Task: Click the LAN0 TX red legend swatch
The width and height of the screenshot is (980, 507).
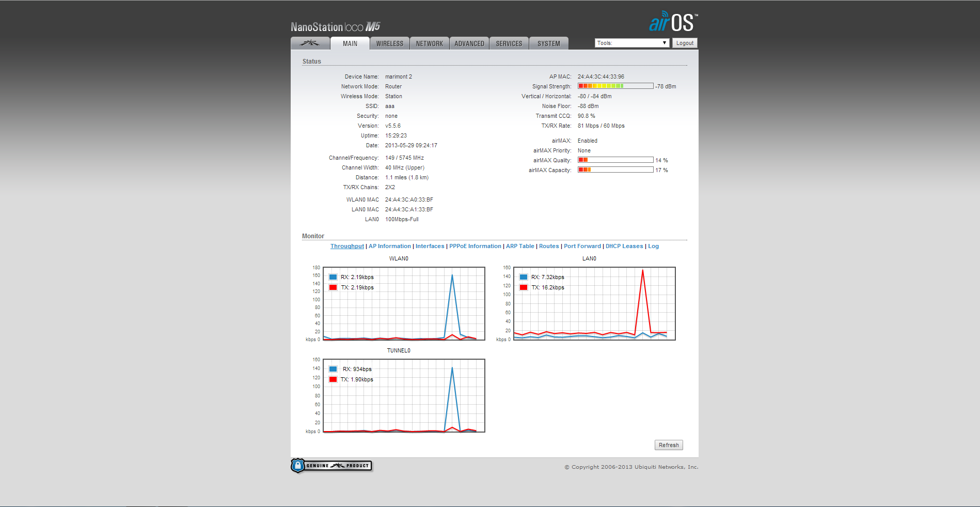Action: tap(524, 287)
